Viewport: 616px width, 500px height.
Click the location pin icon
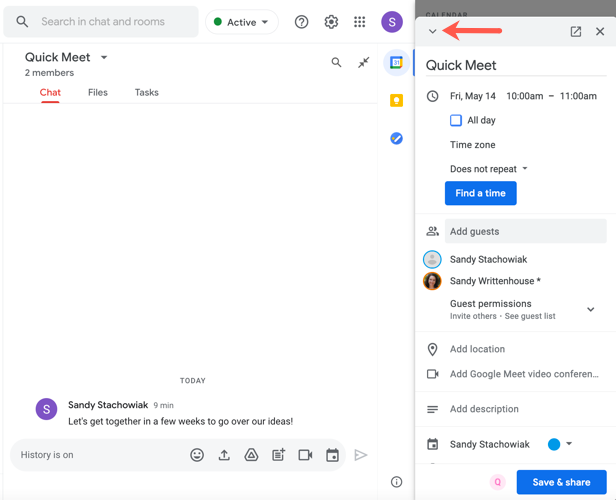(x=433, y=349)
